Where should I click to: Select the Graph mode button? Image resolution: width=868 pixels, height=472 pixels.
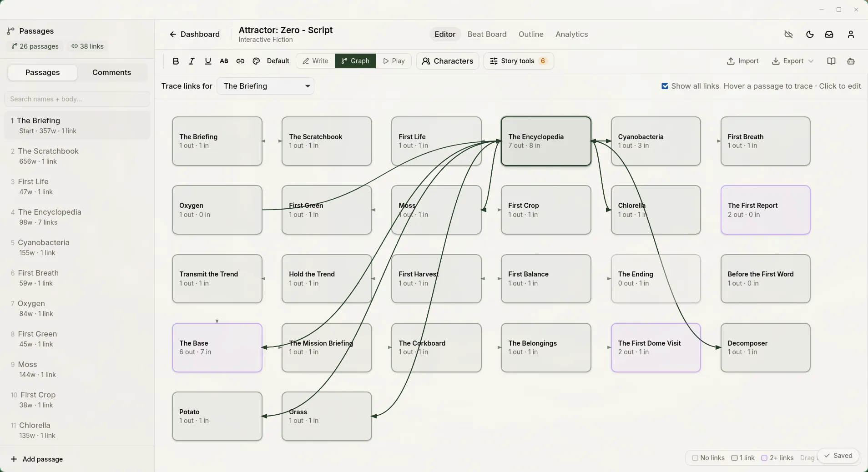[355, 61]
